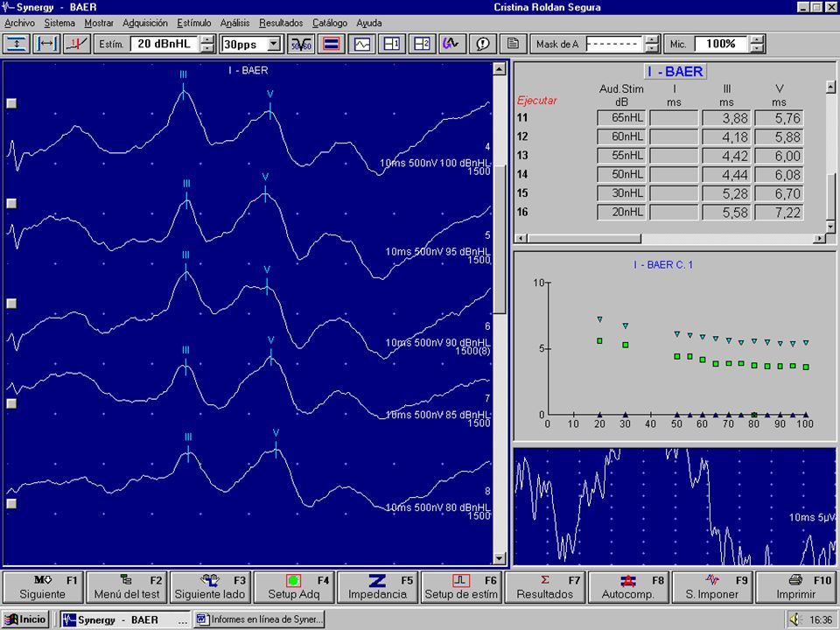The height and width of the screenshot is (630, 840).
Task: Click the Mask de A value field
Action: pyautogui.click(x=614, y=44)
